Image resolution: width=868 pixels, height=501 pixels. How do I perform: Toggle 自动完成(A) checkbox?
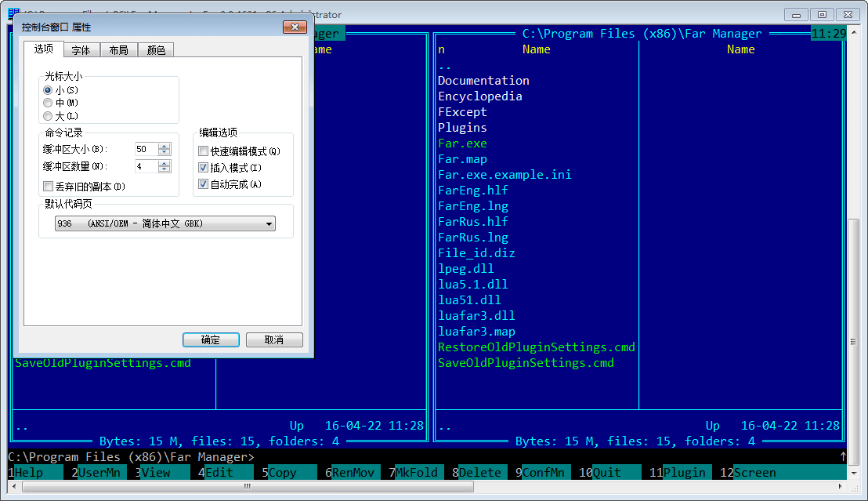[203, 184]
